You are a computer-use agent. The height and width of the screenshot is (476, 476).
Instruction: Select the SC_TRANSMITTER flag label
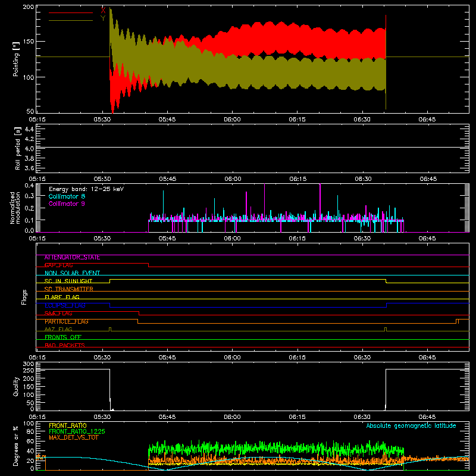click(69, 289)
